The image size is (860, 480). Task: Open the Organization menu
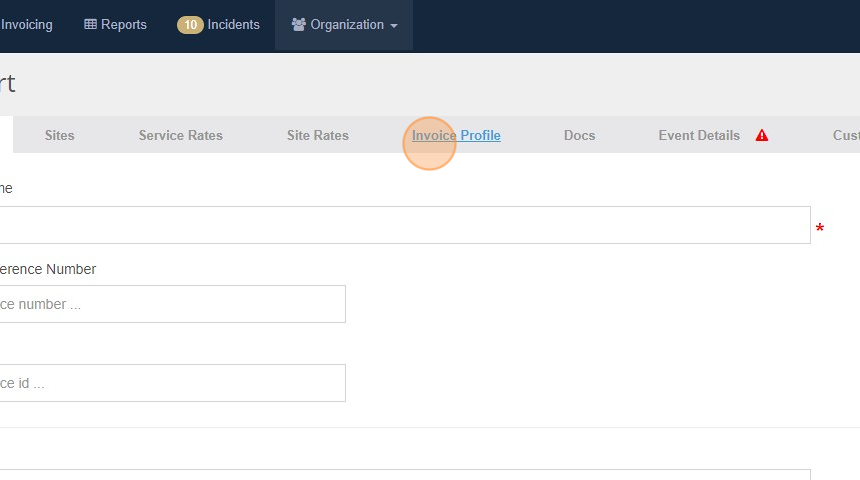click(344, 25)
